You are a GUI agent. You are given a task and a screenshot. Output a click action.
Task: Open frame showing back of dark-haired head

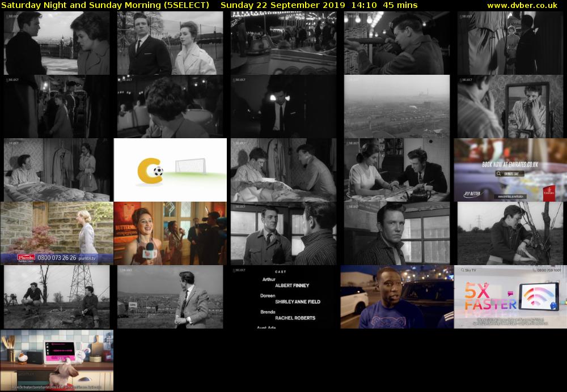click(x=170, y=106)
